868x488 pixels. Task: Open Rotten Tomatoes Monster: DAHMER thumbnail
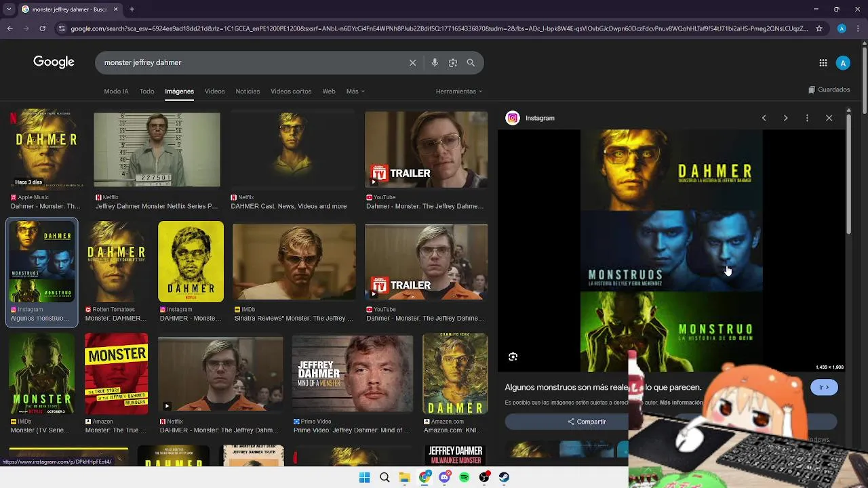(116, 261)
